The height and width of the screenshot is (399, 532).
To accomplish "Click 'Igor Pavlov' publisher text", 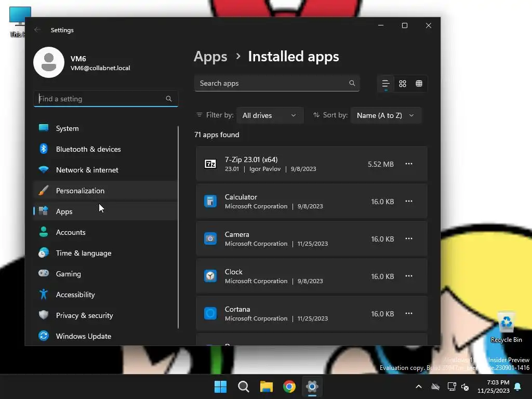I will (x=265, y=169).
